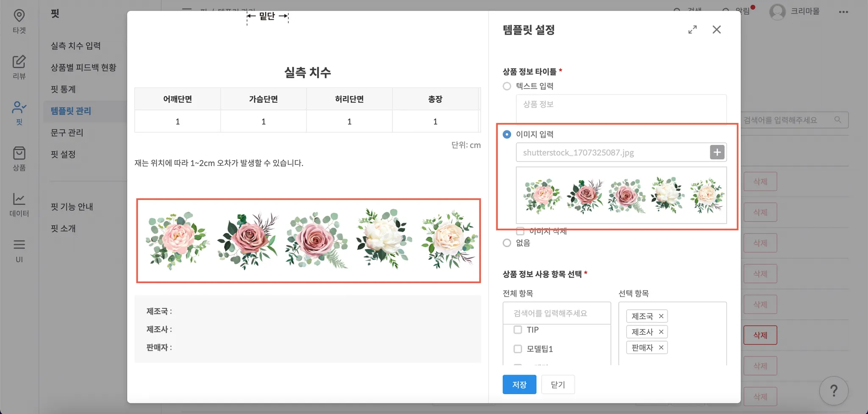868x414 pixels.
Task: Click the plus icon to upload image
Action: point(717,153)
